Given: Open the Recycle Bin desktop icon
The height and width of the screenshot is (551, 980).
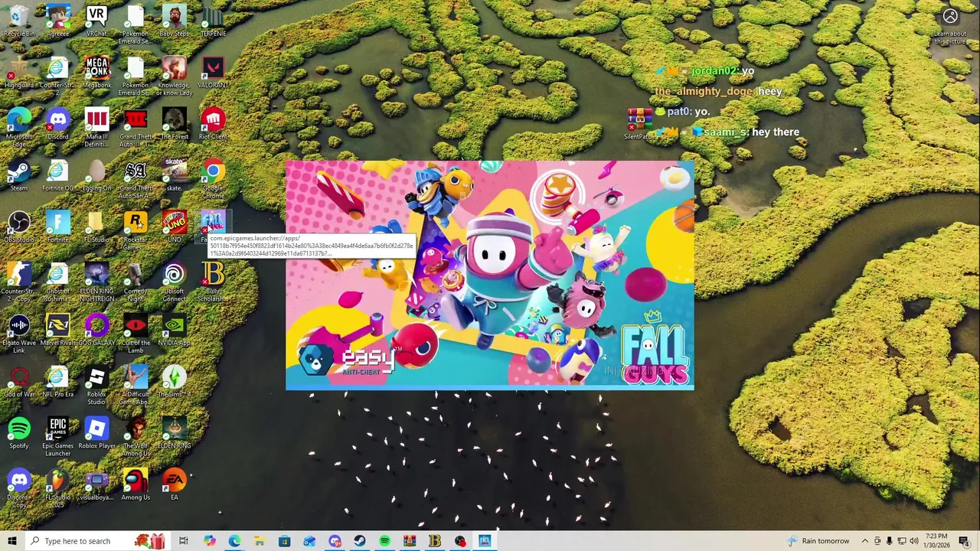Looking at the screenshot, I should click(x=19, y=21).
